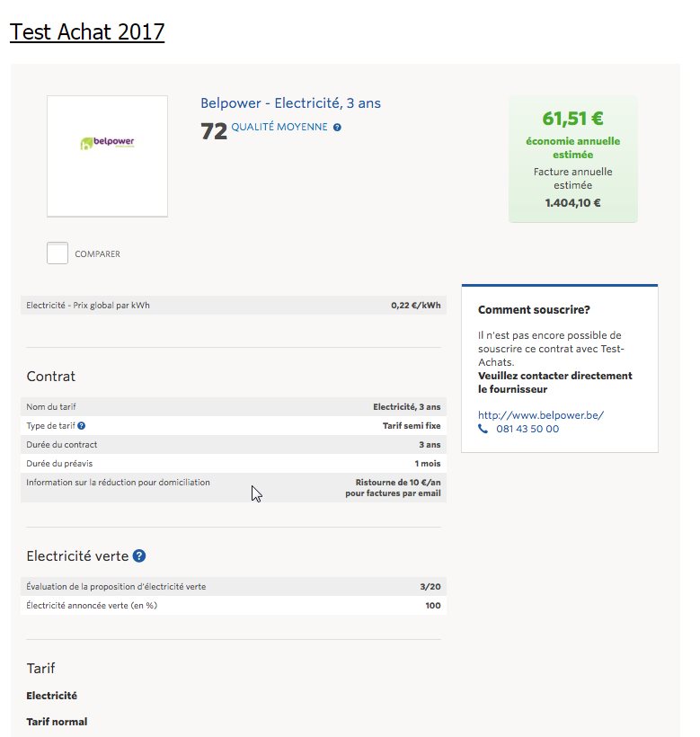Click the QUALITÉ MOYENNE rating link

(x=279, y=128)
